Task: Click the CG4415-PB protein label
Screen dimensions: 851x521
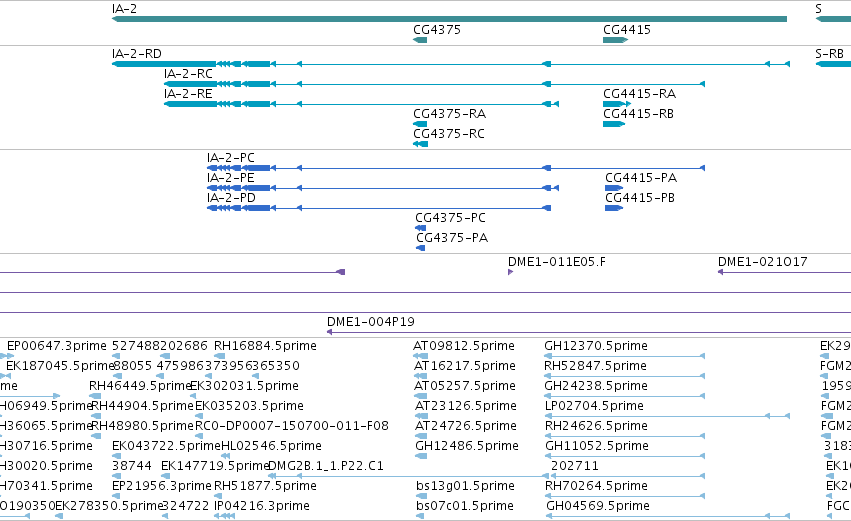Action: pos(640,198)
